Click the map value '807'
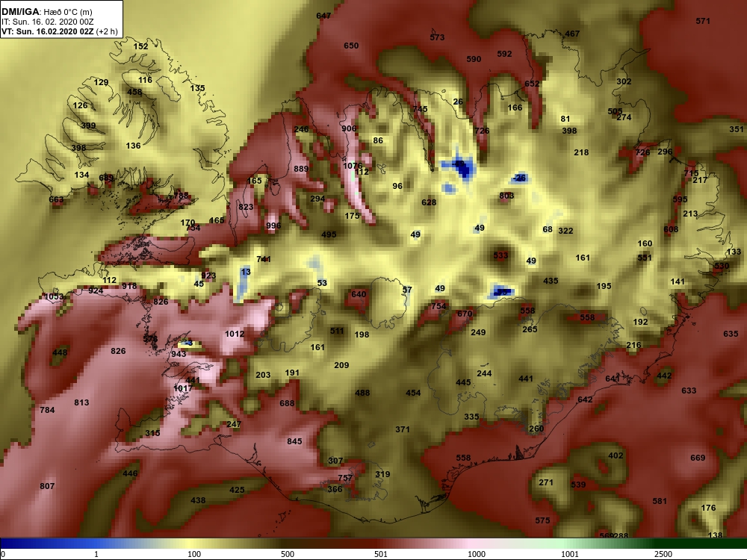Image resolution: width=747 pixels, height=560 pixels. 47,486
